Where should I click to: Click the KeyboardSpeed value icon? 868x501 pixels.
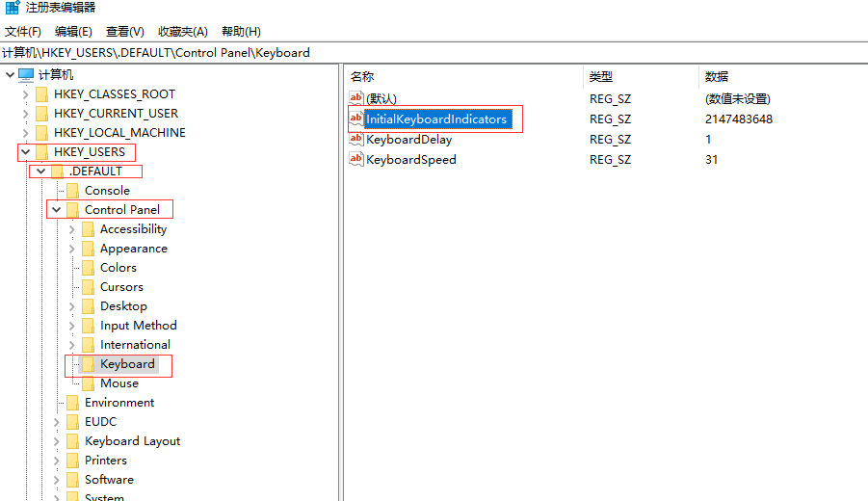[x=356, y=160]
